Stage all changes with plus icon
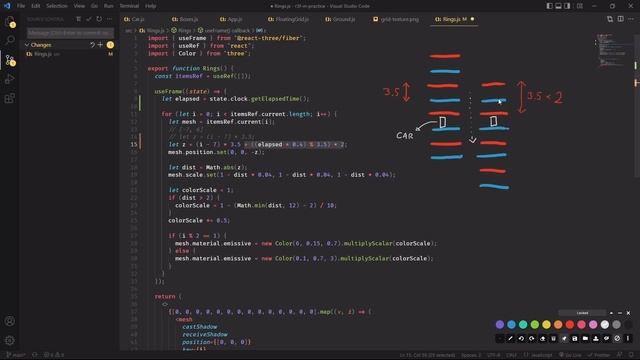The image size is (640, 360). (x=100, y=45)
